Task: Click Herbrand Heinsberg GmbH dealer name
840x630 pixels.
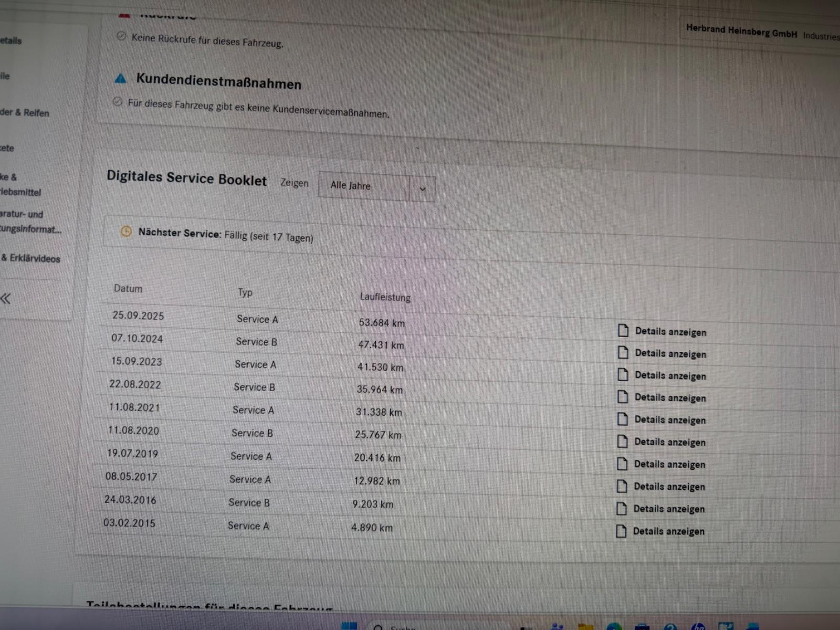Action: [x=741, y=31]
